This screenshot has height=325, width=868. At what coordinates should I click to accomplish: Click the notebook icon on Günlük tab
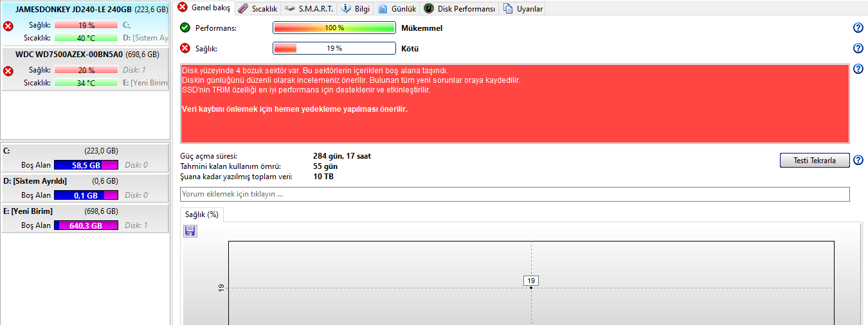pyautogui.click(x=383, y=8)
